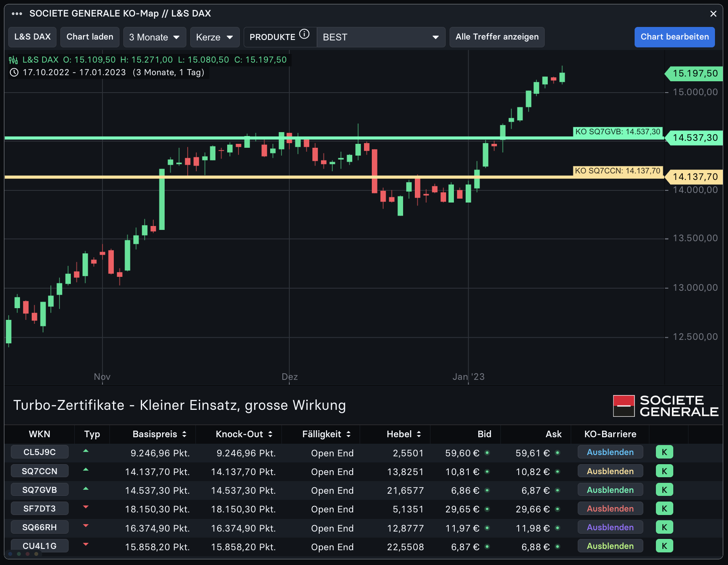Click yellow KO SQ7CCN line label

[618, 171]
